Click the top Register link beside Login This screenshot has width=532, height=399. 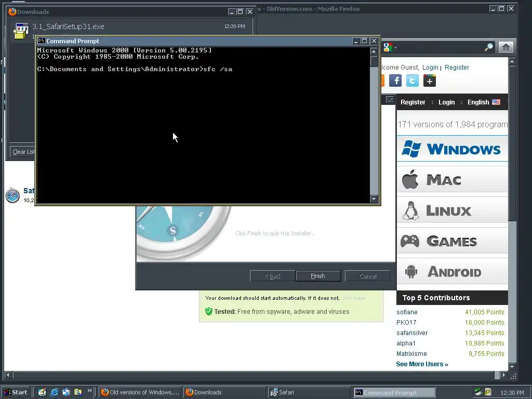457,67
